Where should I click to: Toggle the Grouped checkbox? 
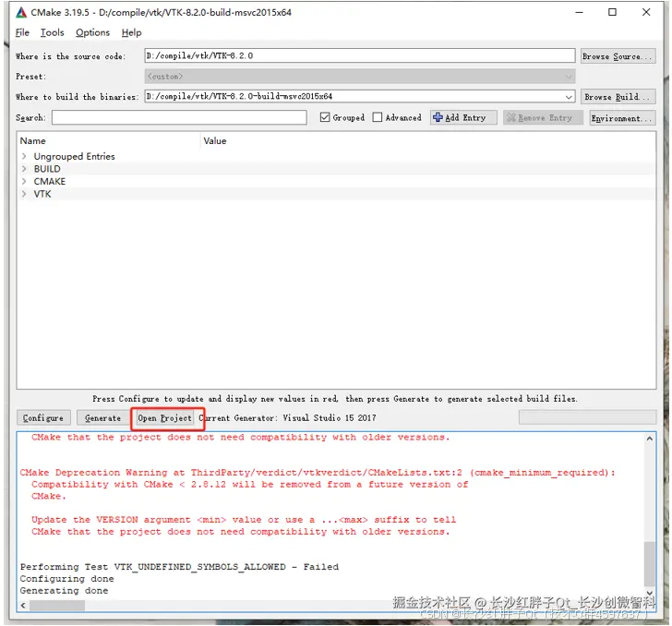point(325,117)
